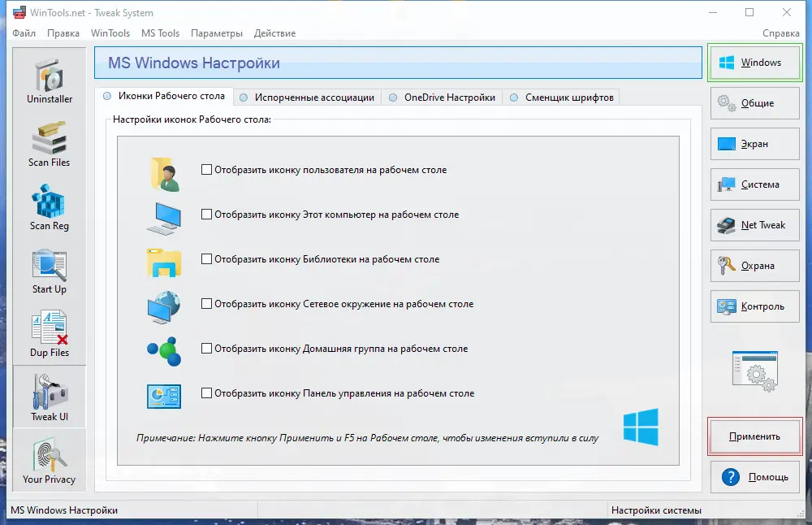Toggle 'Панель управления' desktop icon checkbox

[206, 393]
